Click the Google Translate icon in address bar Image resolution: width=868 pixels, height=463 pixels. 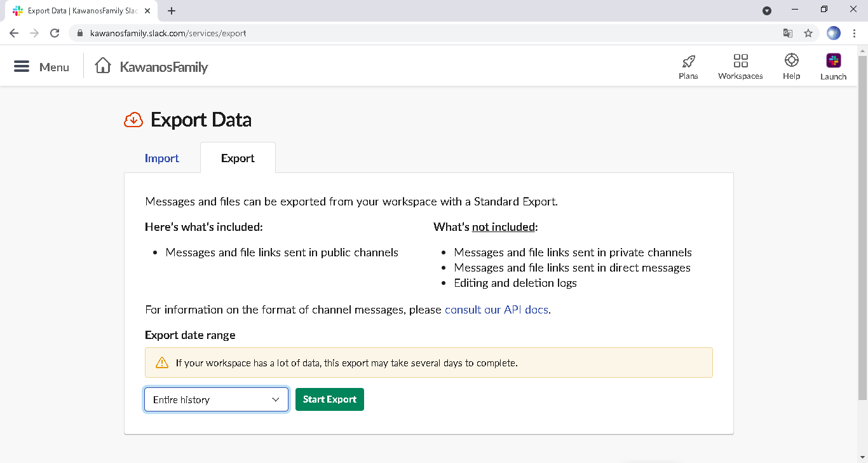tap(788, 33)
